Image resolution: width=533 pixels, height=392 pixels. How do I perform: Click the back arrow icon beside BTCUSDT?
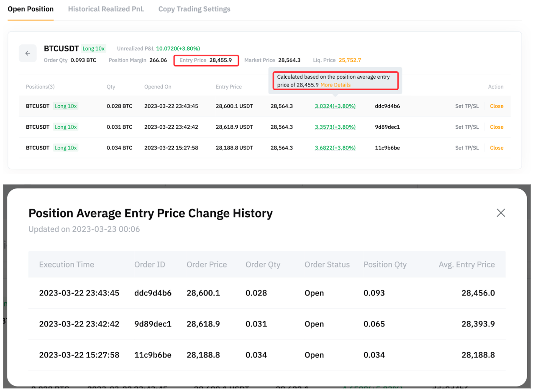click(x=28, y=53)
